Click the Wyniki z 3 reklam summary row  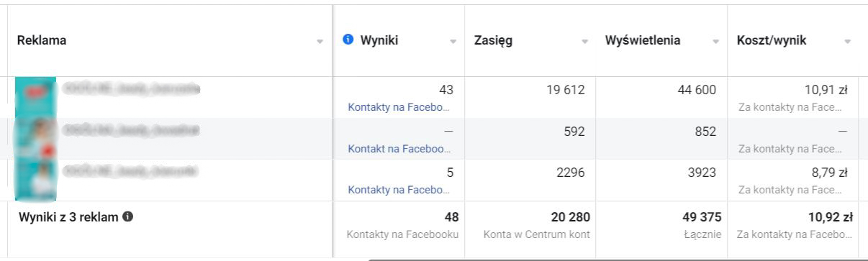click(434, 226)
